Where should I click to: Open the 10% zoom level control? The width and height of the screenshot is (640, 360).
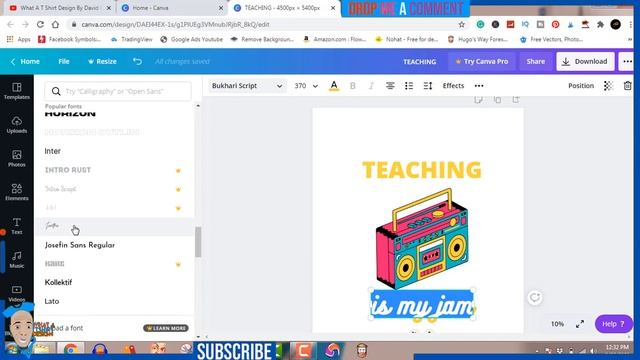click(x=557, y=324)
